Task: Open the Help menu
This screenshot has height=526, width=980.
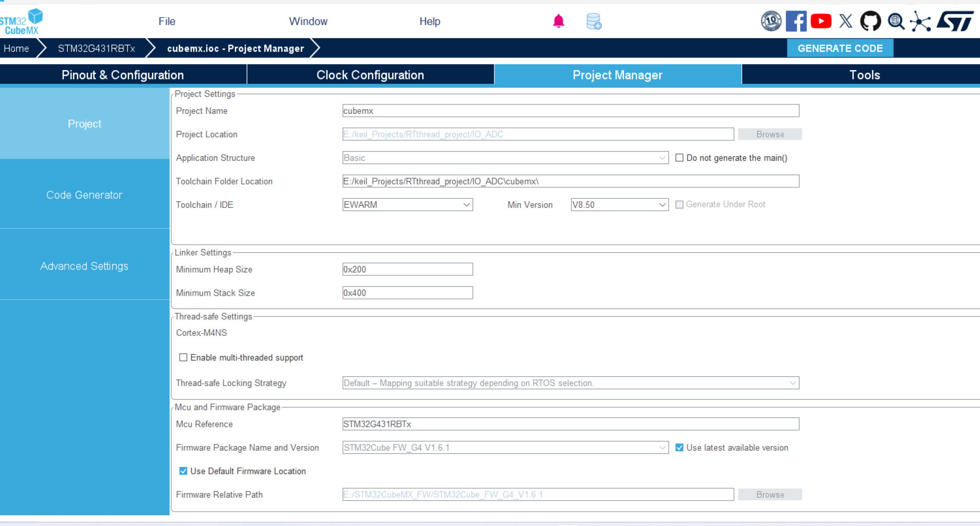Action: 430,21
